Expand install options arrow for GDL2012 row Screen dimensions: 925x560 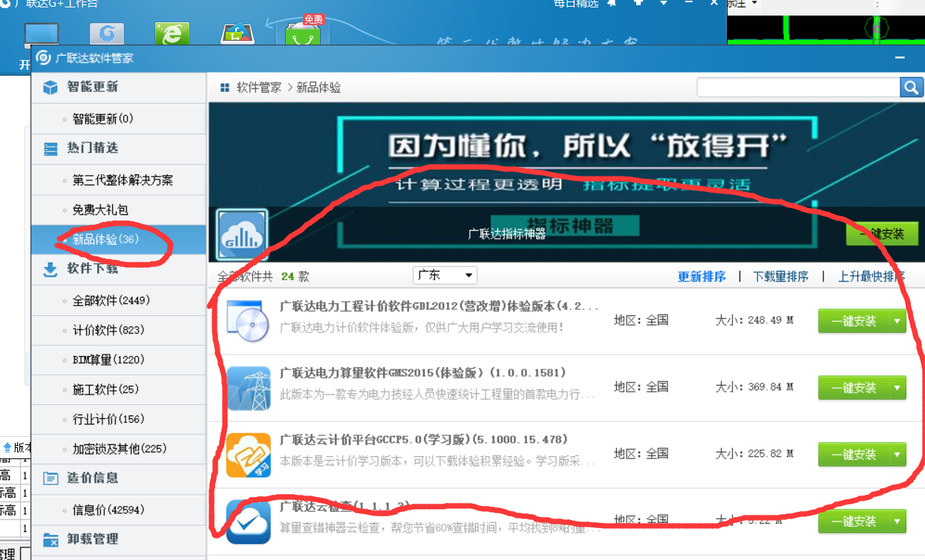click(898, 321)
